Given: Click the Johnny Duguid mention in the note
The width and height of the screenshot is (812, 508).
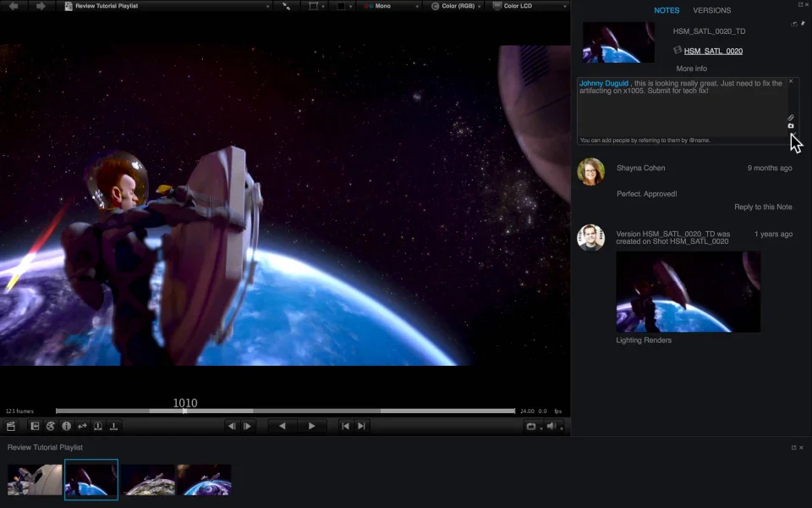Looking at the screenshot, I should 603,84.
